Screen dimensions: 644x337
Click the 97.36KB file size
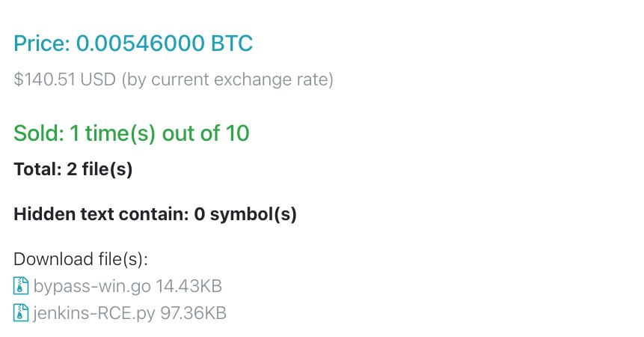[x=194, y=313]
